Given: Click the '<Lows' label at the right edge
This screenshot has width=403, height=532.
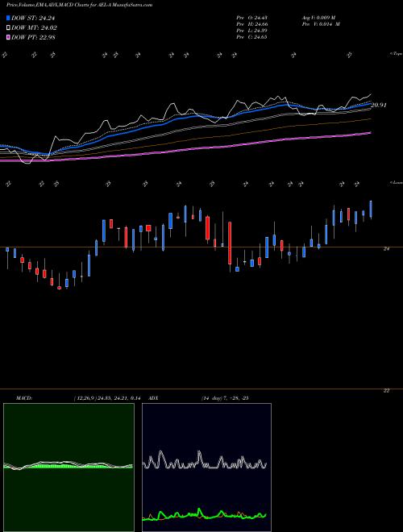Looking at the screenshot, I should 396,182.
